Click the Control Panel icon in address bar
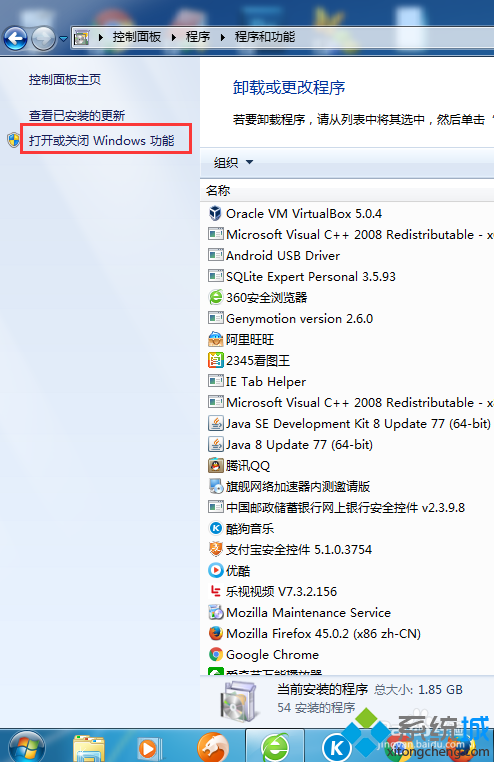The height and width of the screenshot is (762, 494). [82, 37]
